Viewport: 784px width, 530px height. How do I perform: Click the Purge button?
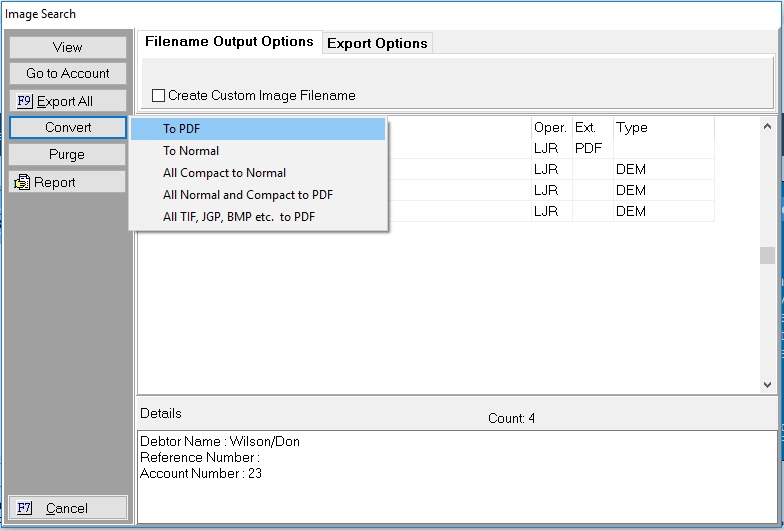coord(68,155)
